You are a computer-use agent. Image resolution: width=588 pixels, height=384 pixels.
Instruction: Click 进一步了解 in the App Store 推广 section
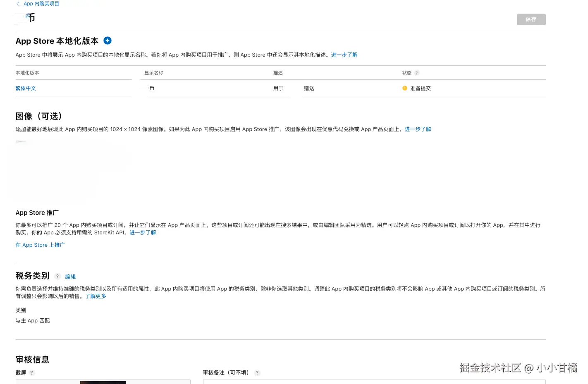coord(143,232)
